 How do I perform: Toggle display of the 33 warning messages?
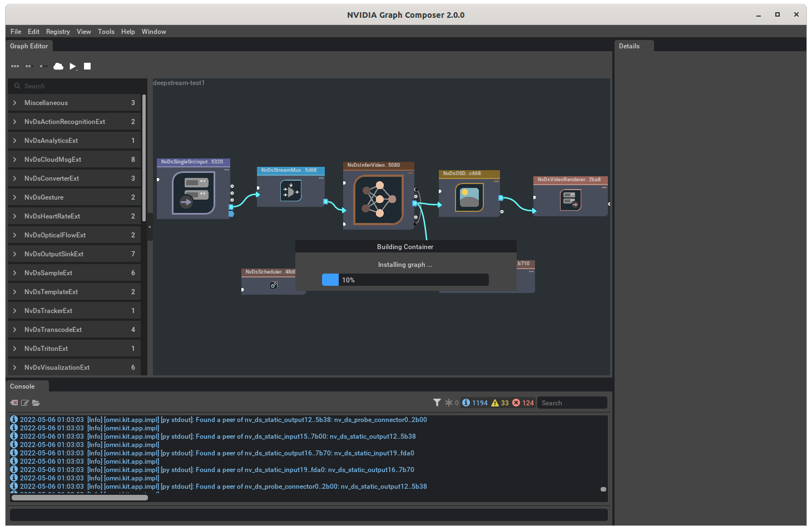pos(500,403)
